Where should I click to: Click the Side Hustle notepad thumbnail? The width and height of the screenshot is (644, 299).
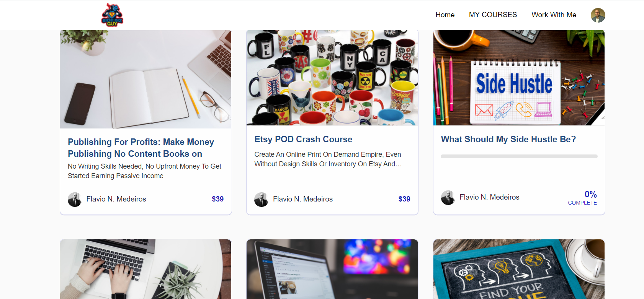pos(519,78)
